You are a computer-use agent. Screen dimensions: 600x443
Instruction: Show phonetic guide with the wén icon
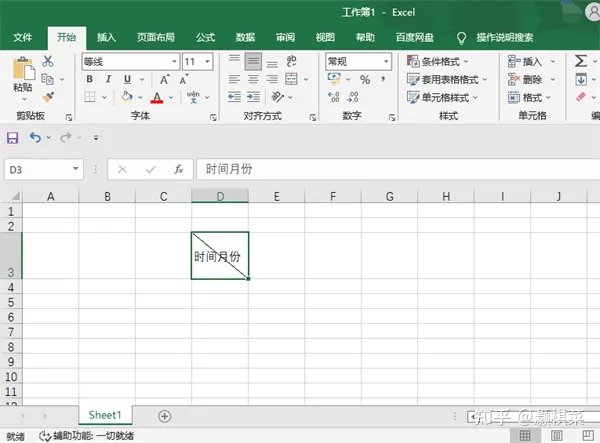click(x=193, y=97)
